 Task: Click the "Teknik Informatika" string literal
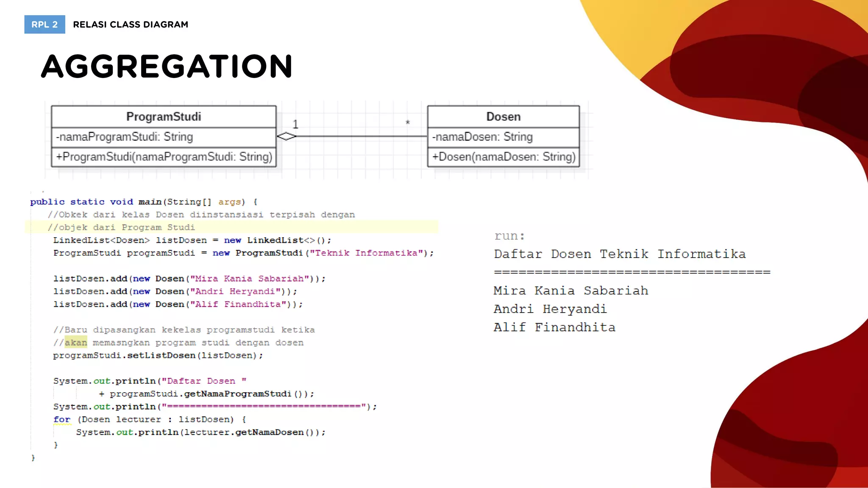[x=367, y=253]
